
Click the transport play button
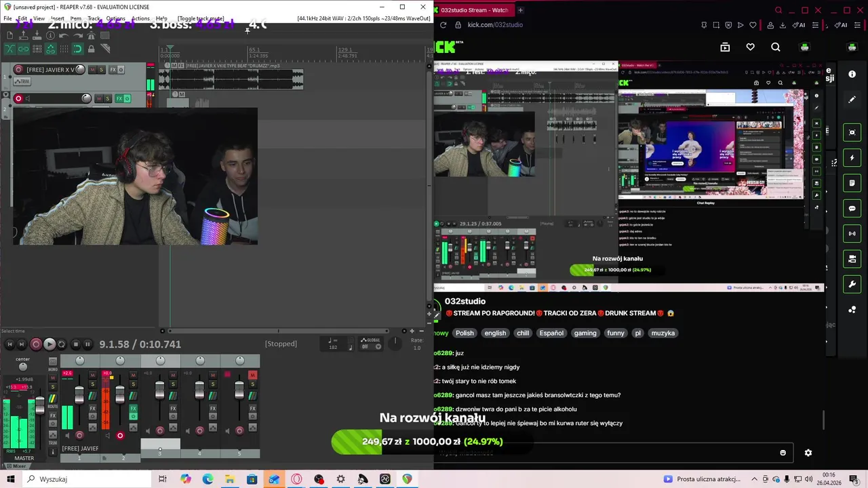click(x=50, y=344)
